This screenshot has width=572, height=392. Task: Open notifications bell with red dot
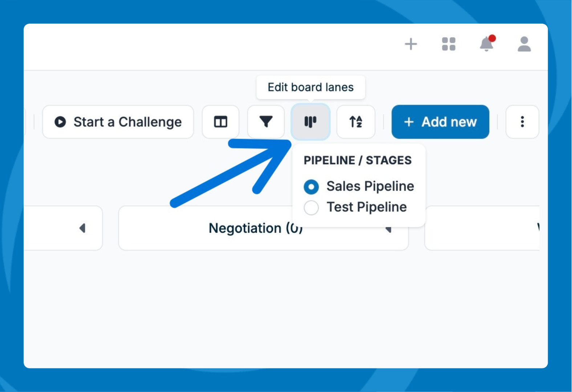tap(487, 44)
